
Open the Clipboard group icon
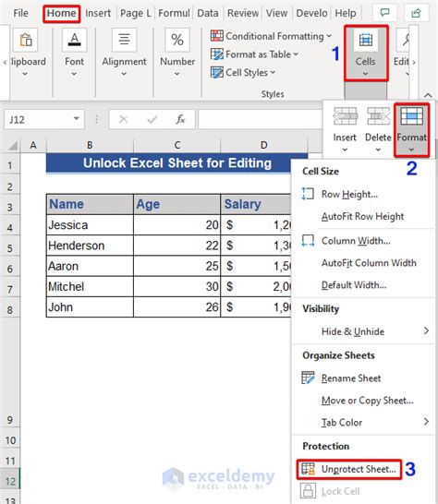tap(26, 41)
